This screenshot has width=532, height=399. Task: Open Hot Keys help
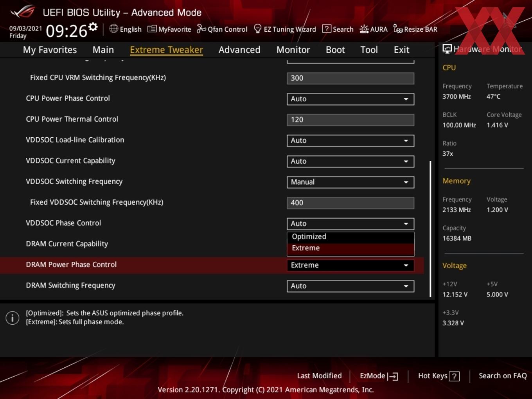pyautogui.click(x=439, y=376)
